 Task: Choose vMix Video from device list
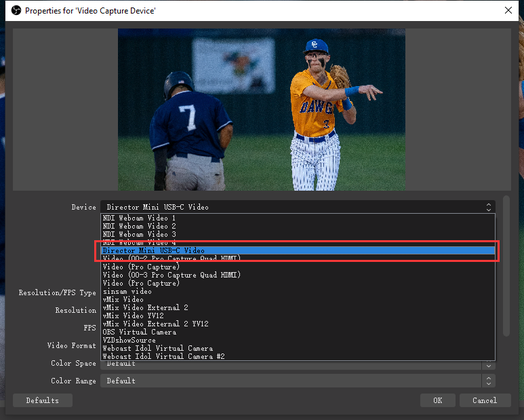point(298,299)
